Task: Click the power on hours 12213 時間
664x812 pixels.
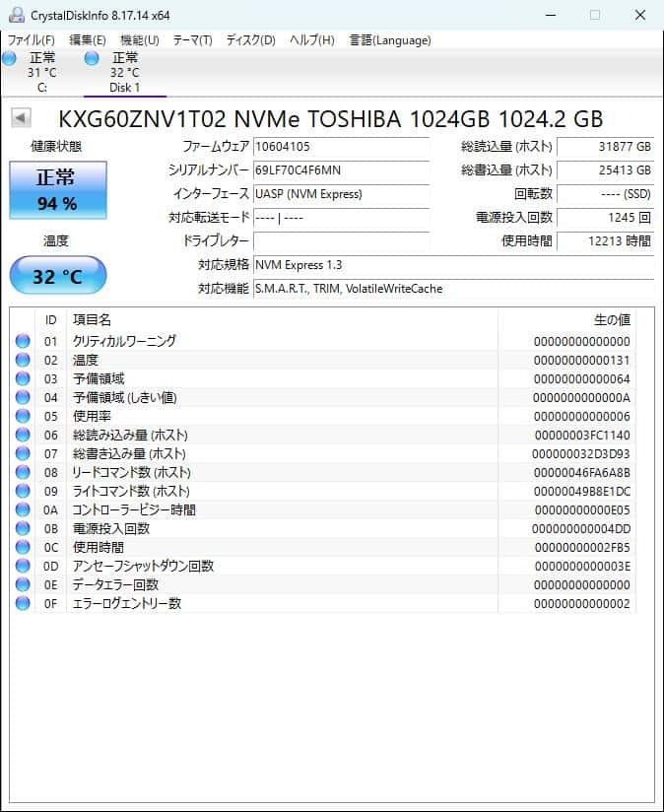Action: (x=606, y=241)
